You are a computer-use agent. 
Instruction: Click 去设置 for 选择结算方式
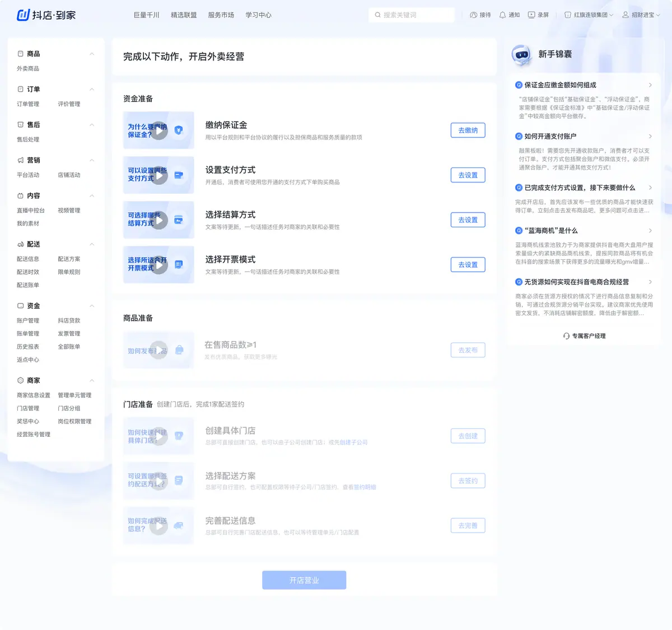468,220
